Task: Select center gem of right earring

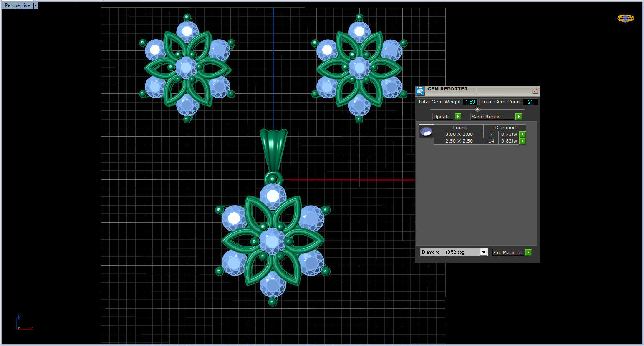Action: [x=359, y=67]
